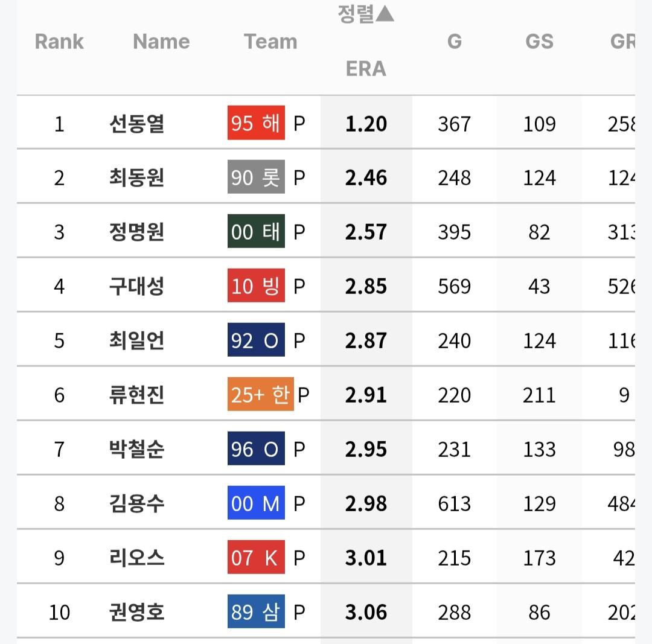Click the Name column header
The height and width of the screenshot is (644, 652).
pos(161,42)
